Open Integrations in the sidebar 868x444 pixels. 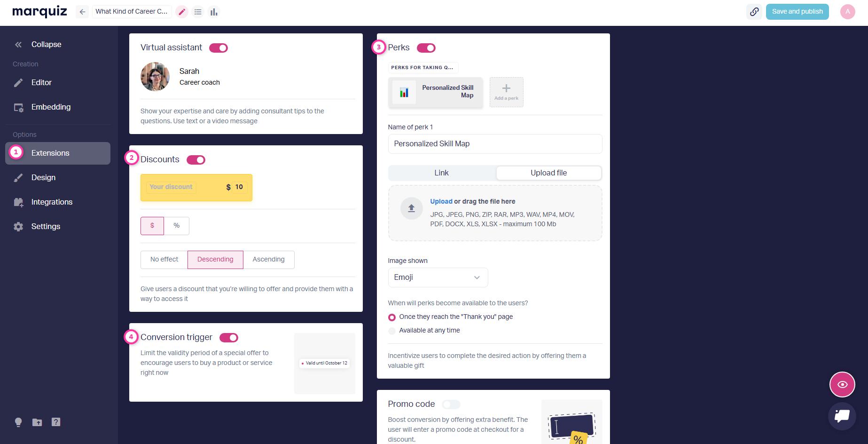(52, 202)
